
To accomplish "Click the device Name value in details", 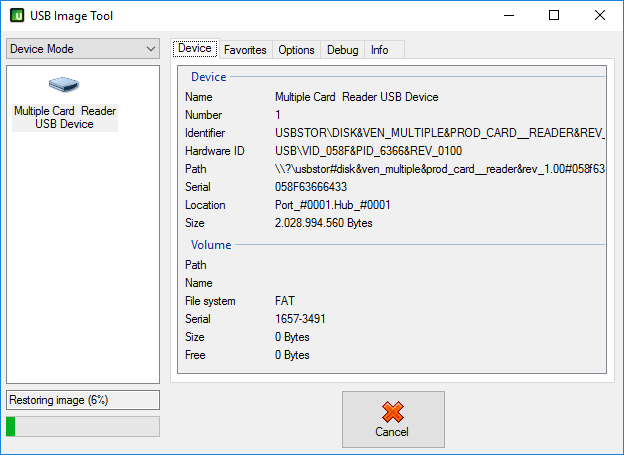I will (x=357, y=97).
